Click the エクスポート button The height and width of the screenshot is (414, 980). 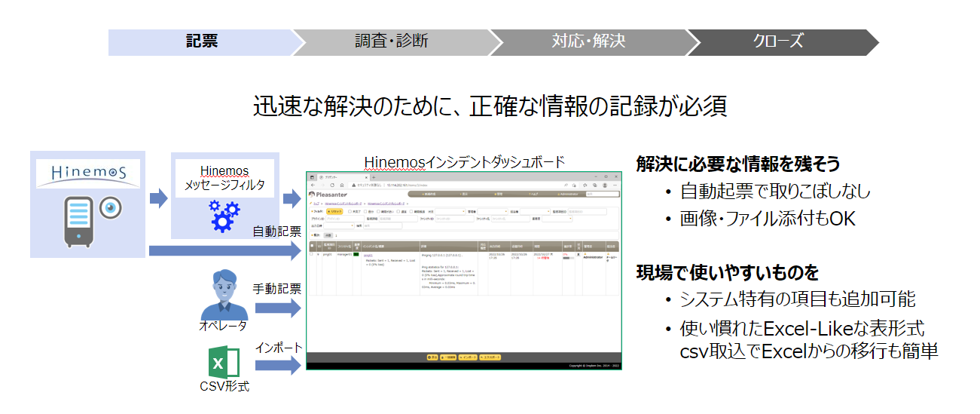click(490, 357)
